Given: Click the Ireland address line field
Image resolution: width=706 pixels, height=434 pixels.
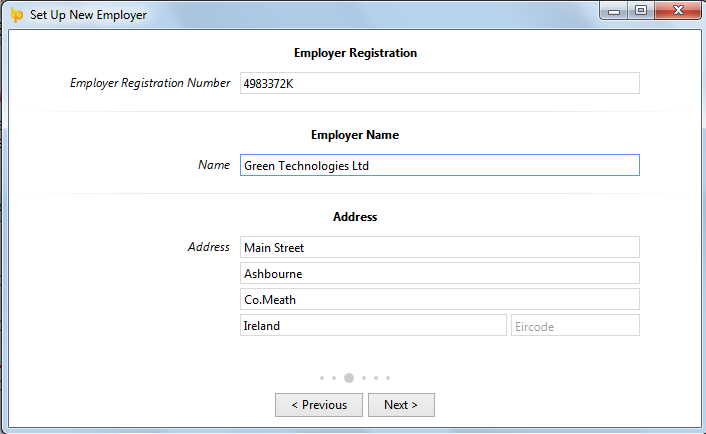Looking at the screenshot, I should [x=373, y=325].
